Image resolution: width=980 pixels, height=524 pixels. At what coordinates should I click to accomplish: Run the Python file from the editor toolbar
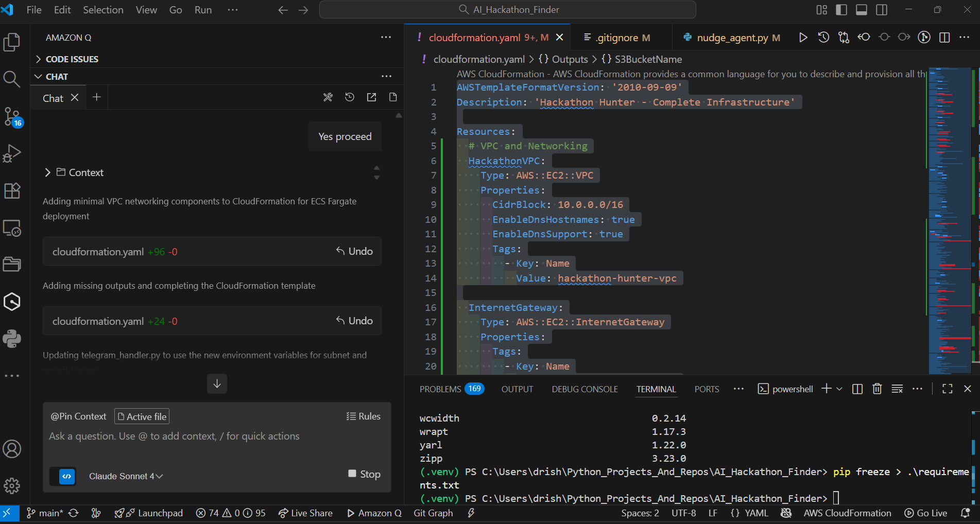pyautogui.click(x=803, y=37)
